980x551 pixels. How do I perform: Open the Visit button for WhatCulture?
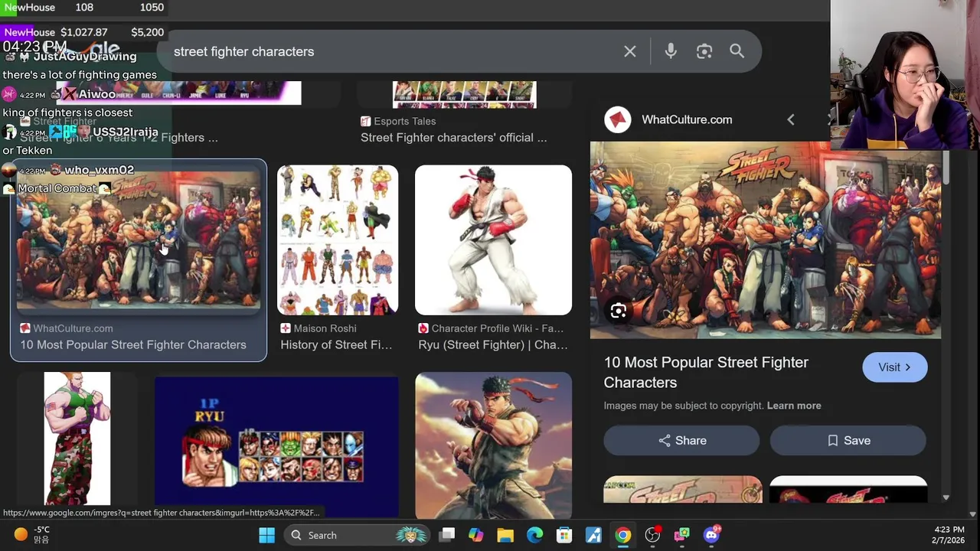[894, 367]
